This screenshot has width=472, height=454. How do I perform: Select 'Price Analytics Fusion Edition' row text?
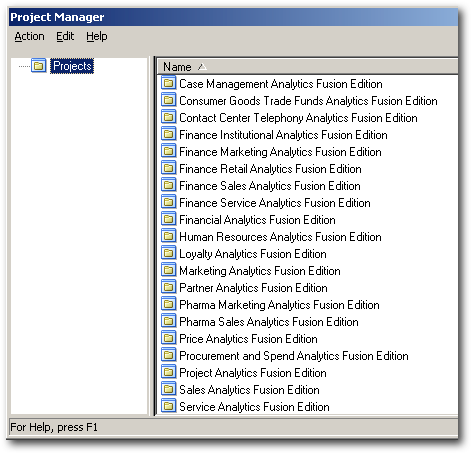(248, 339)
